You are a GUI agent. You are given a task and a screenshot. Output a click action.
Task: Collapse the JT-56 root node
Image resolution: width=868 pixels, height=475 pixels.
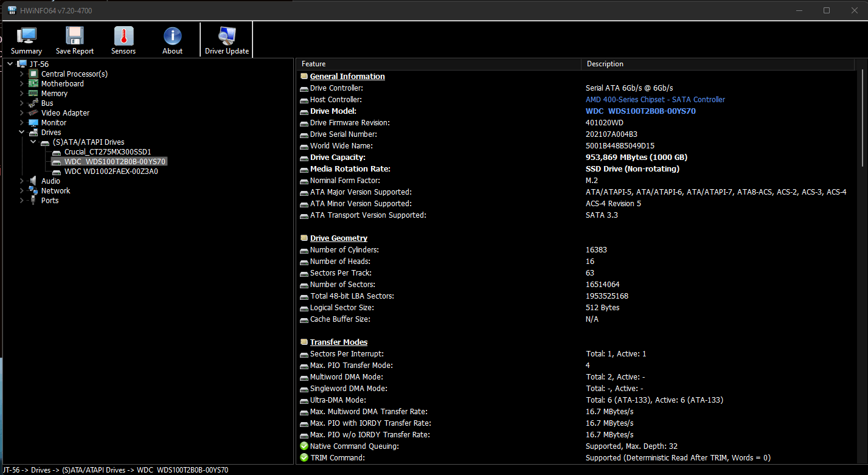point(10,64)
